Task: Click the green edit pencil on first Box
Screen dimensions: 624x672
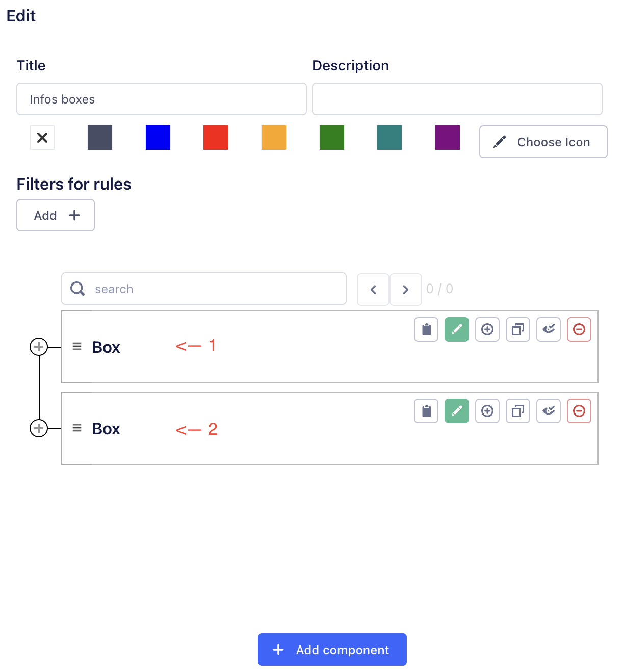Action: [457, 329]
